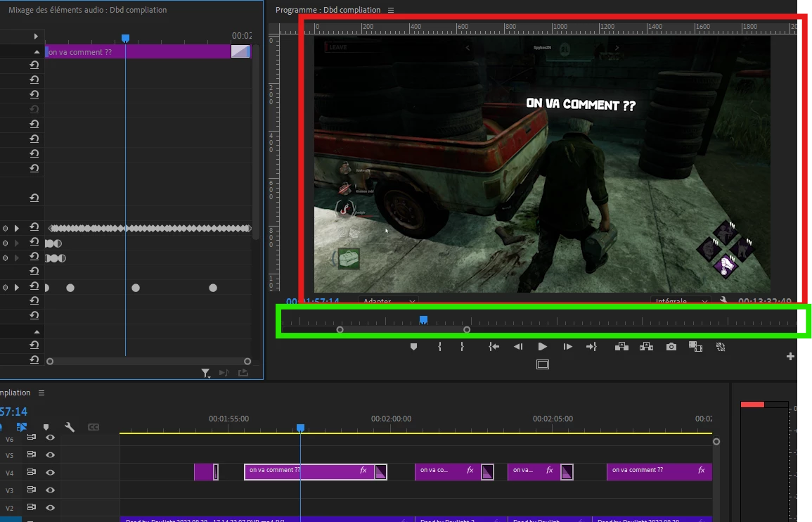The height and width of the screenshot is (522, 812).
Task: Open the button editor plus icon
Action: [x=790, y=356]
